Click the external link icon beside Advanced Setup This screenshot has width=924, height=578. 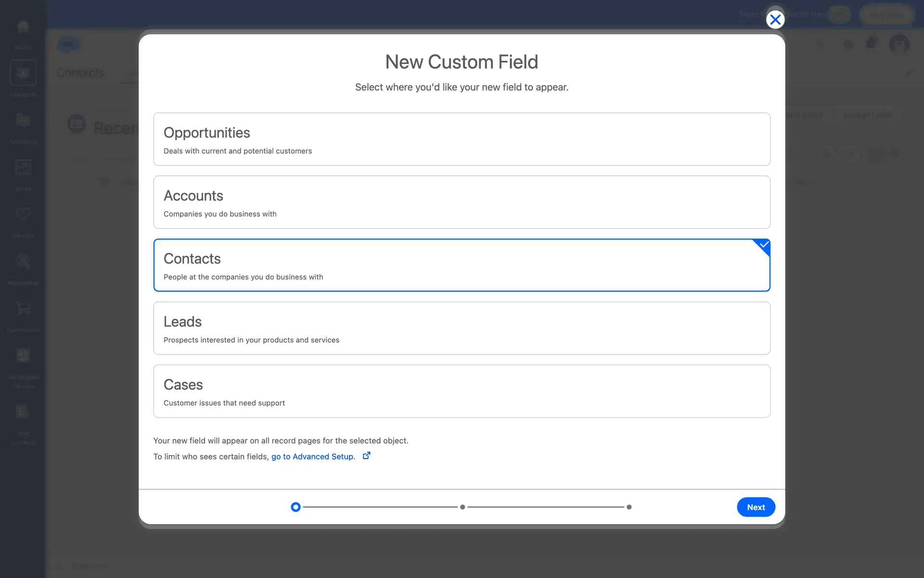pyautogui.click(x=366, y=456)
